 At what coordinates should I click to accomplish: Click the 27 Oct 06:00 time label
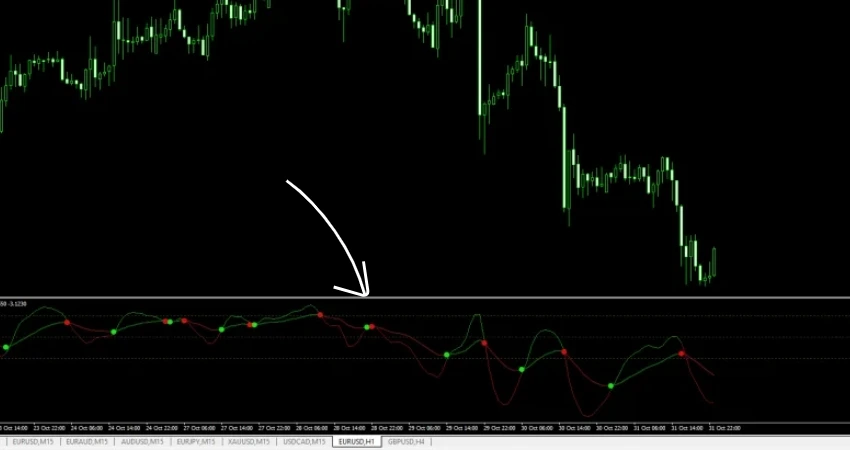tap(199, 428)
